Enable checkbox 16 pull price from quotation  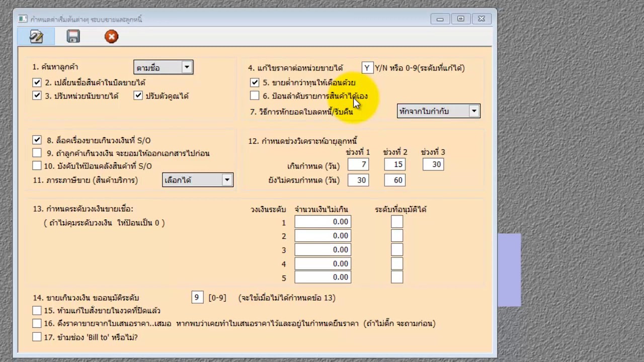click(37, 323)
